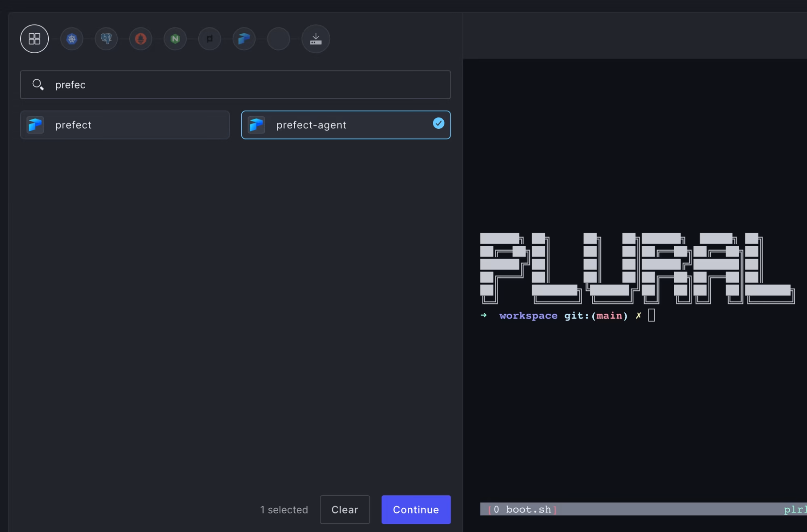The width and height of the screenshot is (807, 532).
Task: Click 'workspace' text in terminal prompt
Action: (x=528, y=316)
